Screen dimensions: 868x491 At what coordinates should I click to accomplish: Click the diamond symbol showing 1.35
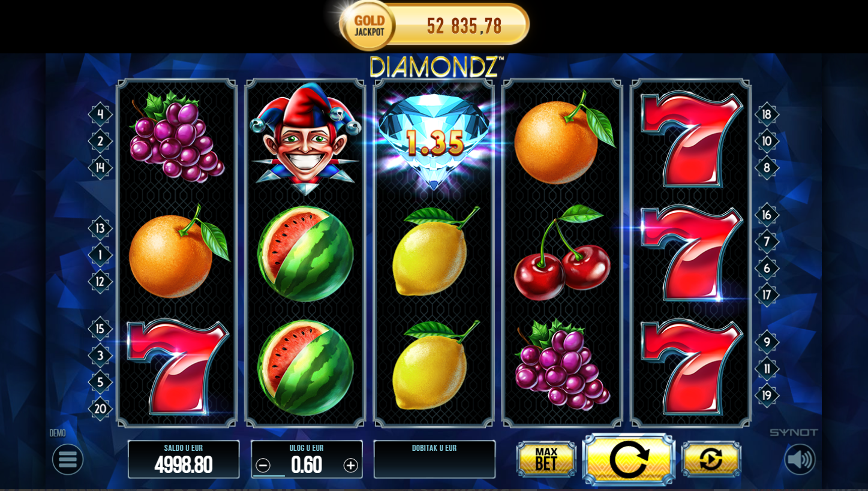(x=434, y=141)
